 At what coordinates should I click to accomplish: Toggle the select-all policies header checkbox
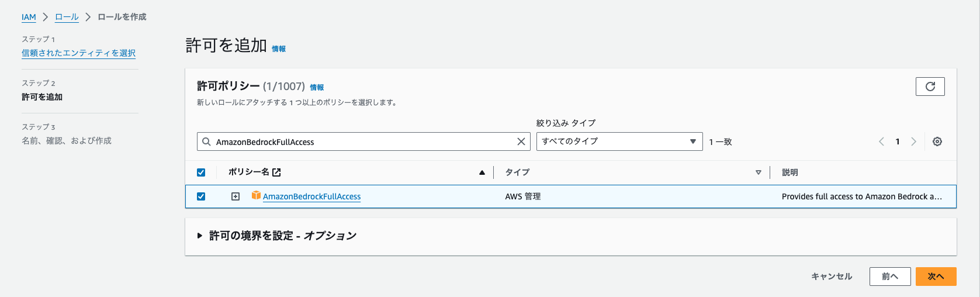click(201, 172)
